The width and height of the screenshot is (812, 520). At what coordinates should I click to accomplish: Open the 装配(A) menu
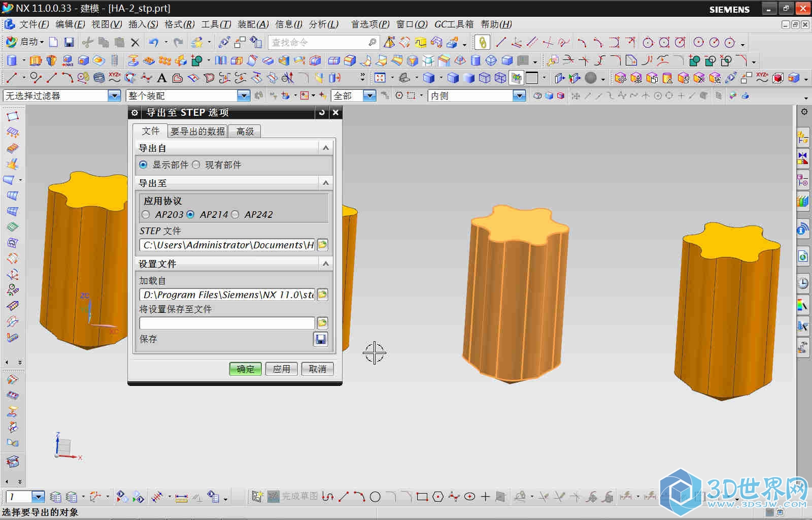coord(253,24)
